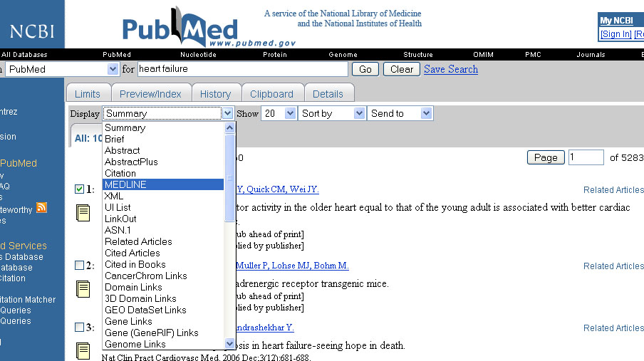Open the Send to dropdown
The height and width of the screenshot is (361, 644).
click(400, 113)
